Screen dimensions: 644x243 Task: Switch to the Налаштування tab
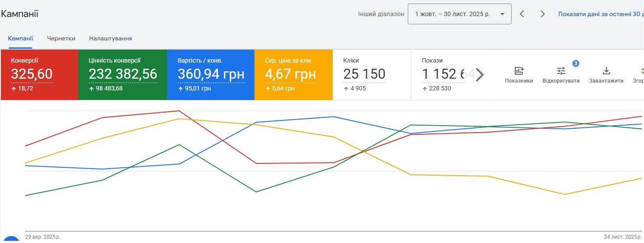110,38
